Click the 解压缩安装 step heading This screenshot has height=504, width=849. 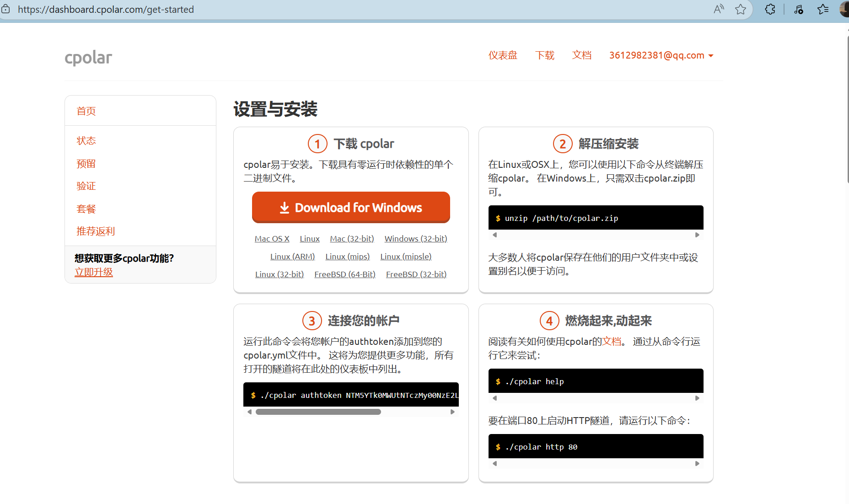pos(608,144)
